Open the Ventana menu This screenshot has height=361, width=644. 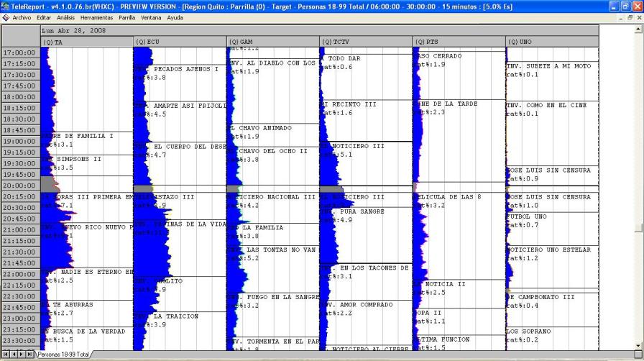pos(151,18)
